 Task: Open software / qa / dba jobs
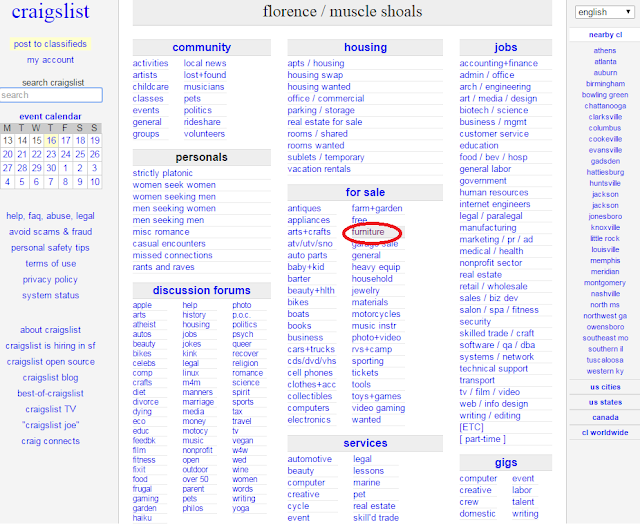(x=497, y=345)
